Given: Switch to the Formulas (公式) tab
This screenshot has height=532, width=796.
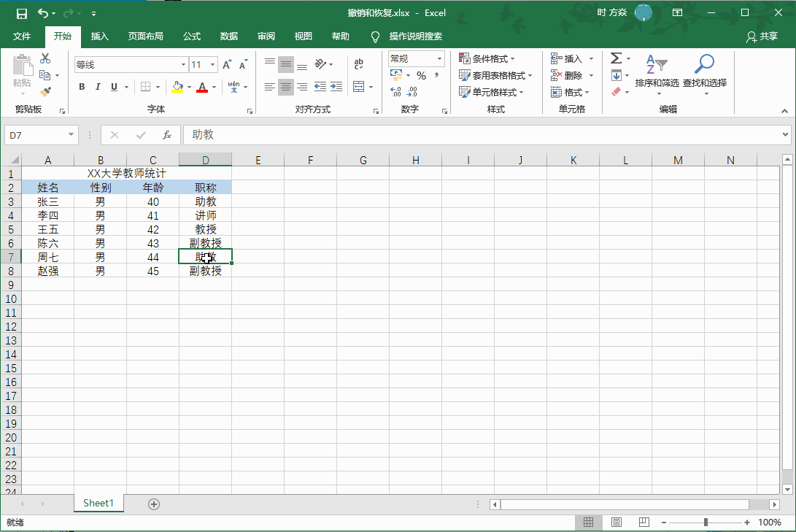Looking at the screenshot, I should click(192, 36).
